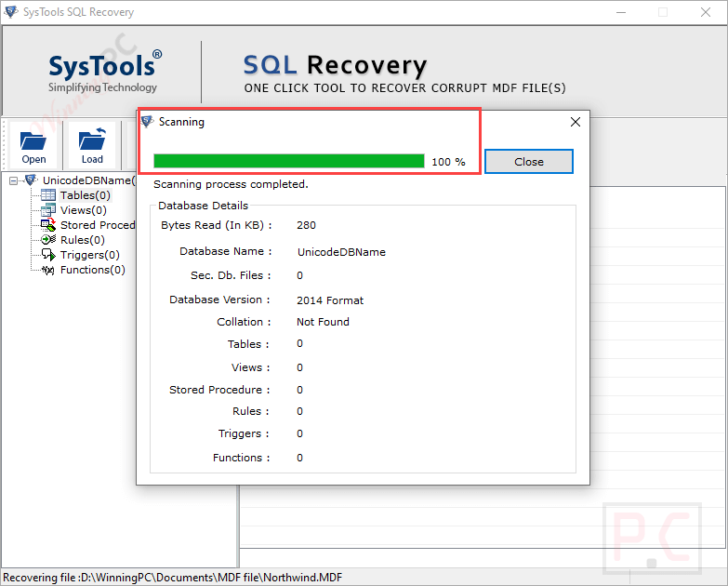Click the Open folder toolbar icon

point(33,141)
